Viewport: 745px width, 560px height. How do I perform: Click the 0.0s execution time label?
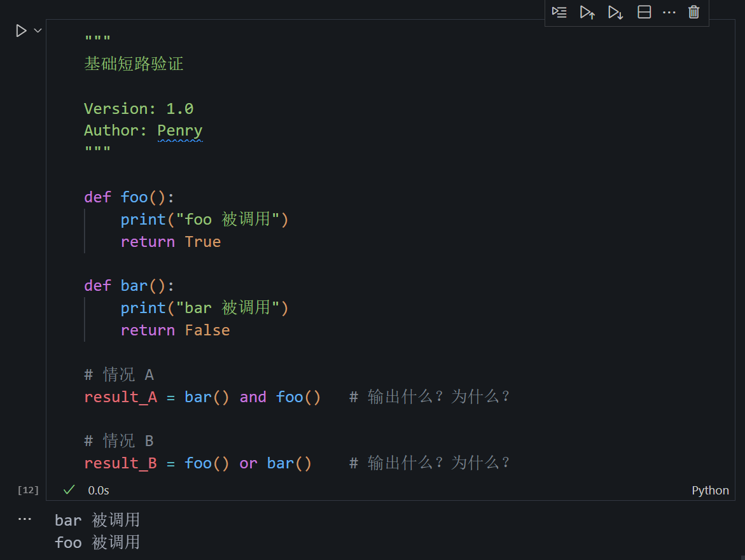point(99,490)
